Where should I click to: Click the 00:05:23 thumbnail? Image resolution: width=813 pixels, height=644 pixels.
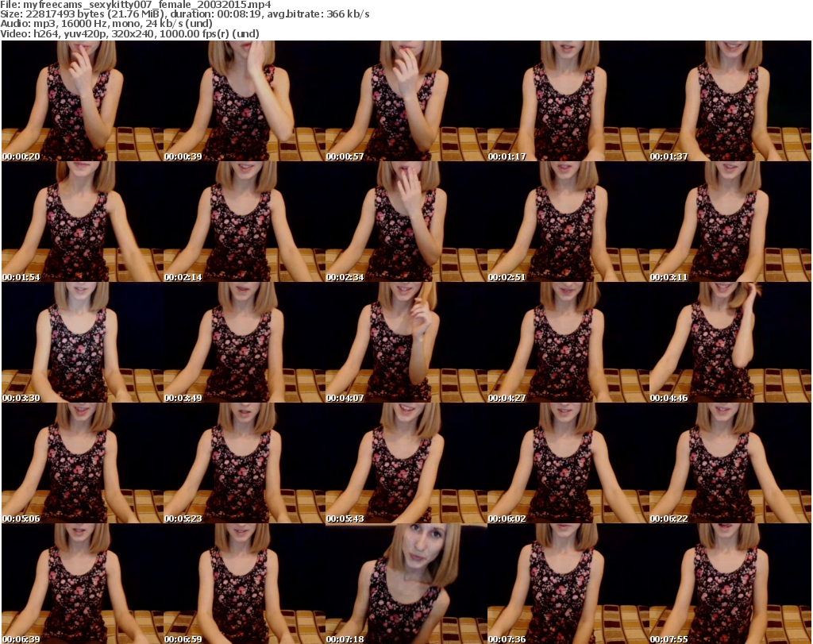(x=245, y=463)
